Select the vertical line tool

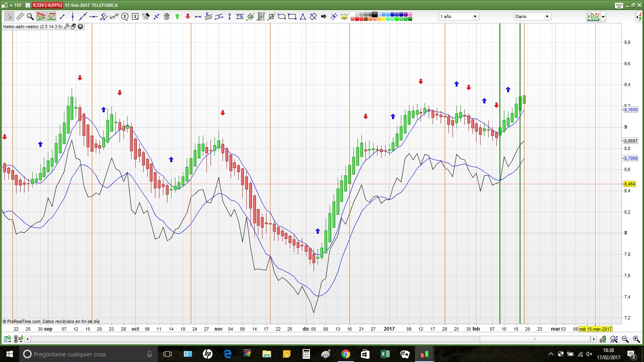tap(72, 16)
